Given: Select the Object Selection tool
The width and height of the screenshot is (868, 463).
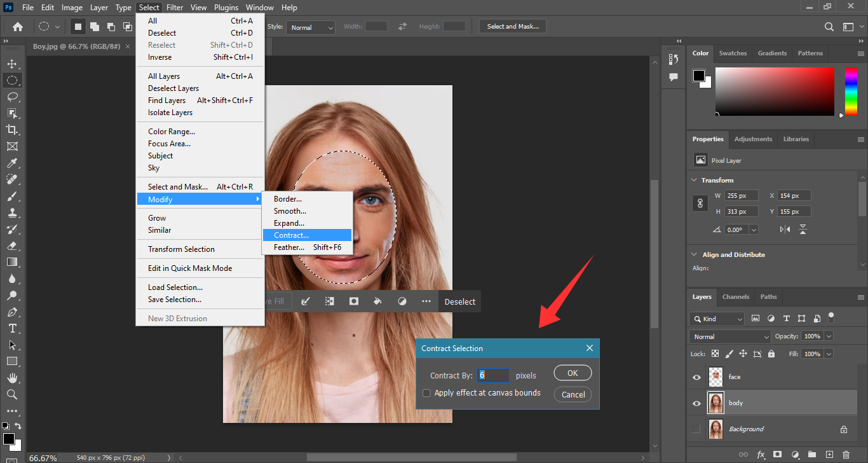Looking at the screenshot, I should (12, 113).
